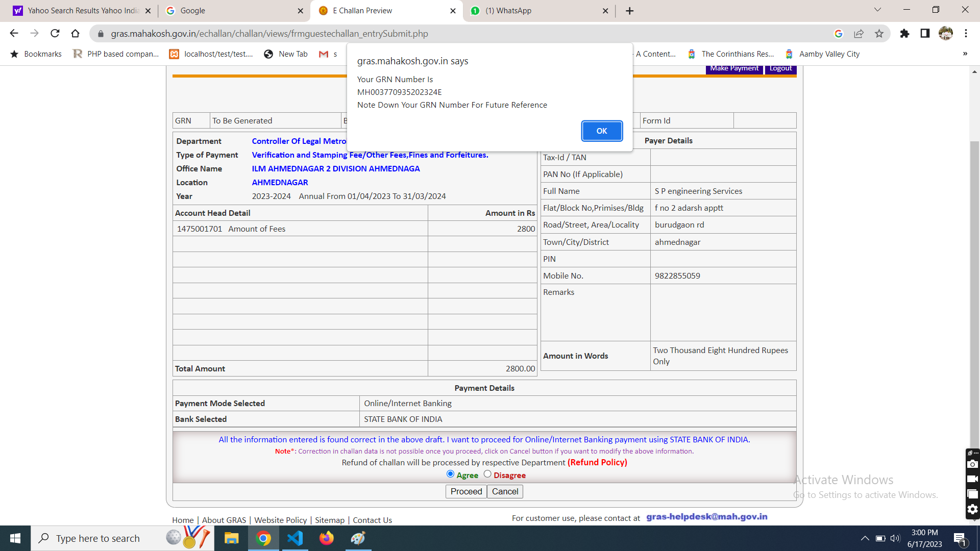Click the Proceed button
The image size is (980, 551).
[466, 491]
